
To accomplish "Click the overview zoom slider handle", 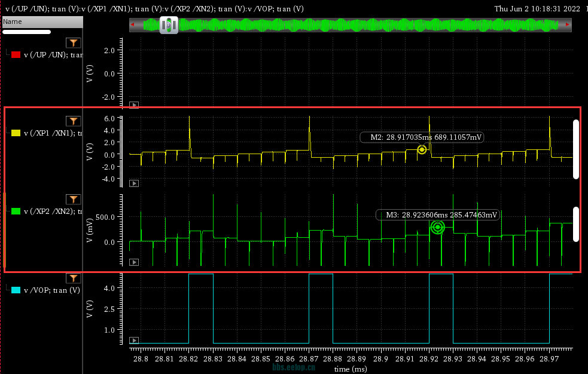I will point(169,25).
